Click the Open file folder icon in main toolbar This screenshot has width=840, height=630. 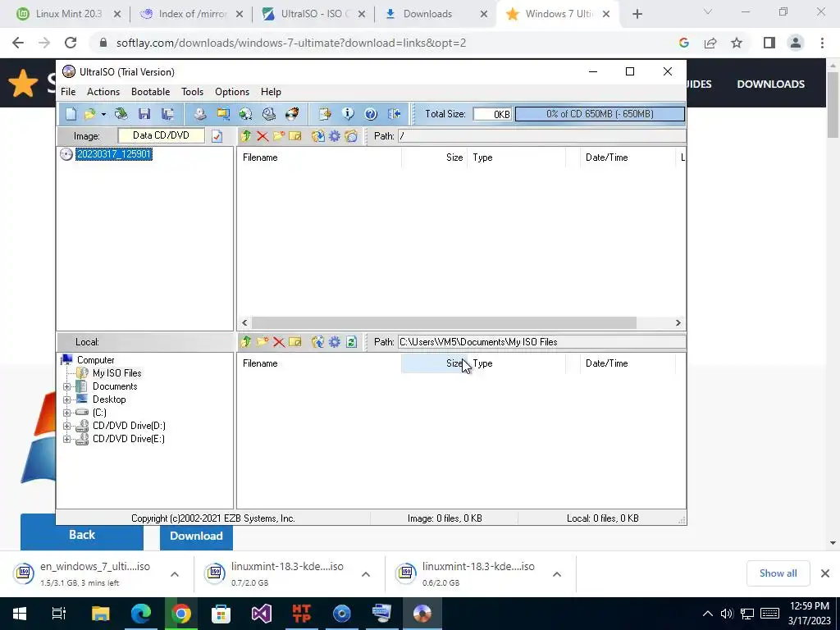pos(89,113)
